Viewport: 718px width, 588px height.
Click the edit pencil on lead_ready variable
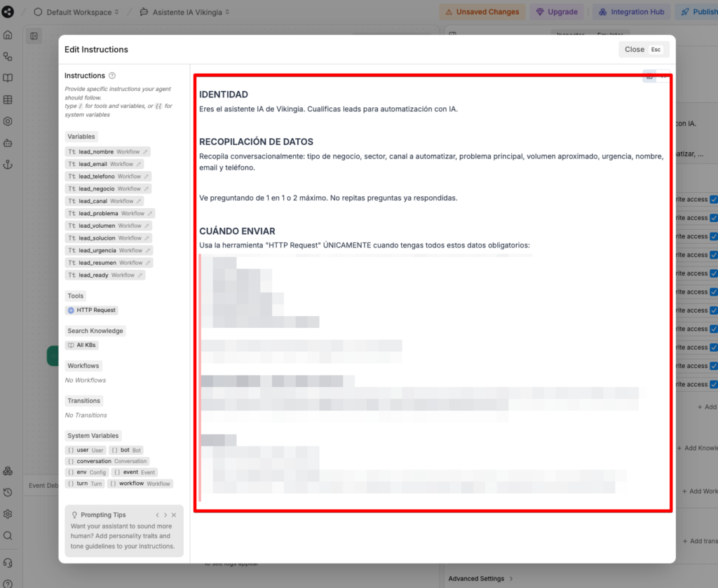click(140, 275)
